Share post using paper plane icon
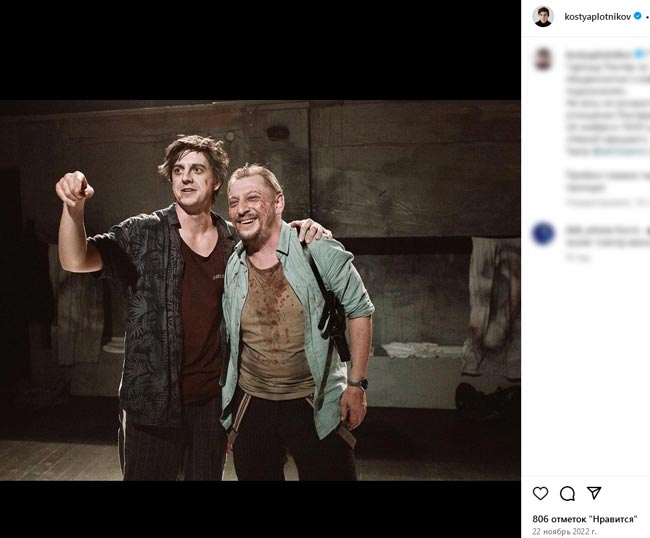Image resolution: width=650 pixels, height=538 pixels. [x=594, y=493]
